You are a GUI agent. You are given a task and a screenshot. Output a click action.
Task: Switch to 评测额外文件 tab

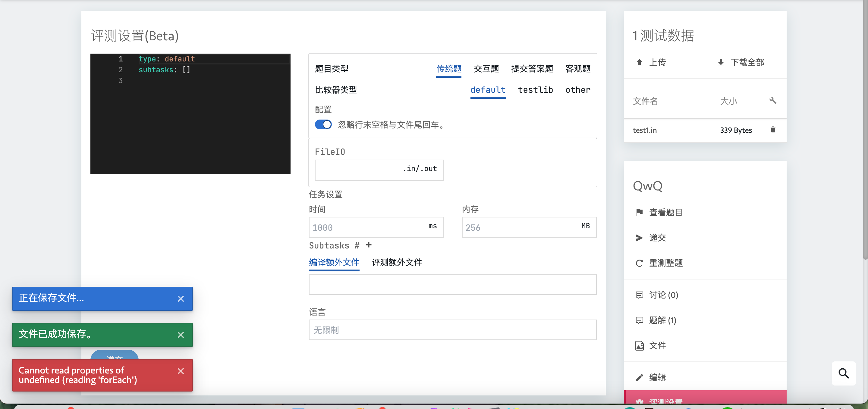(x=397, y=263)
